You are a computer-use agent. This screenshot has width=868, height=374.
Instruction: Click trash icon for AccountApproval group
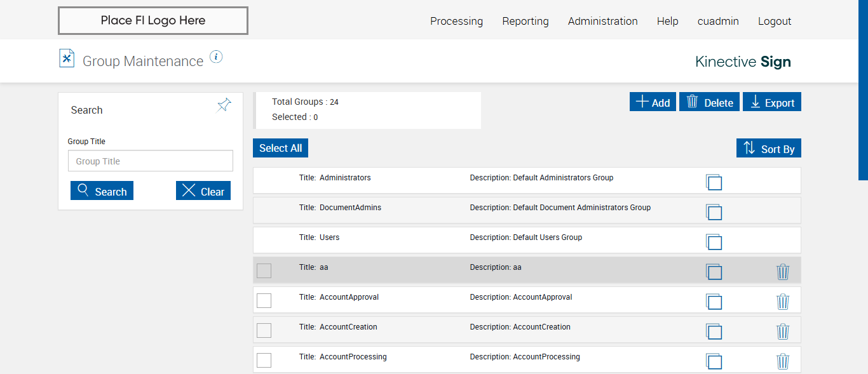click(x=783, y=302)
